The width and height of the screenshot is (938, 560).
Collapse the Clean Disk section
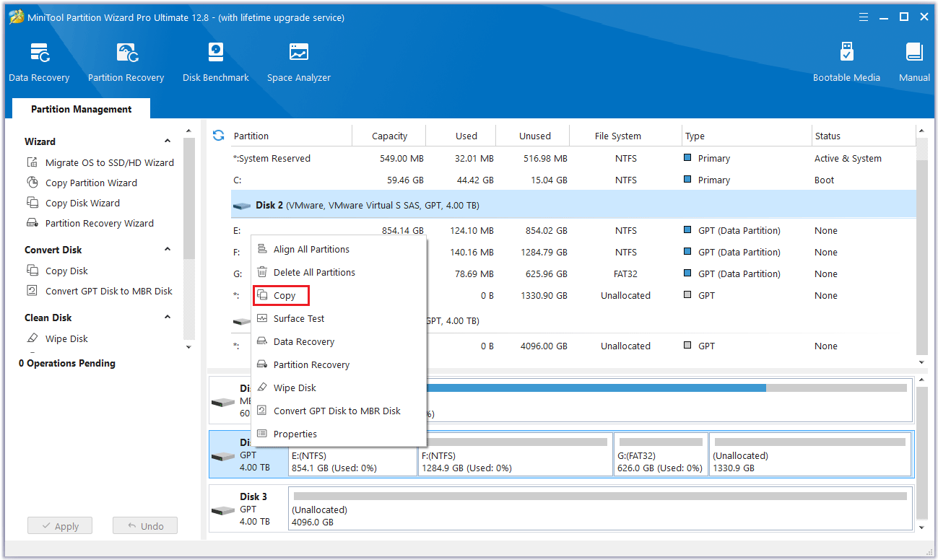[168, 318]
